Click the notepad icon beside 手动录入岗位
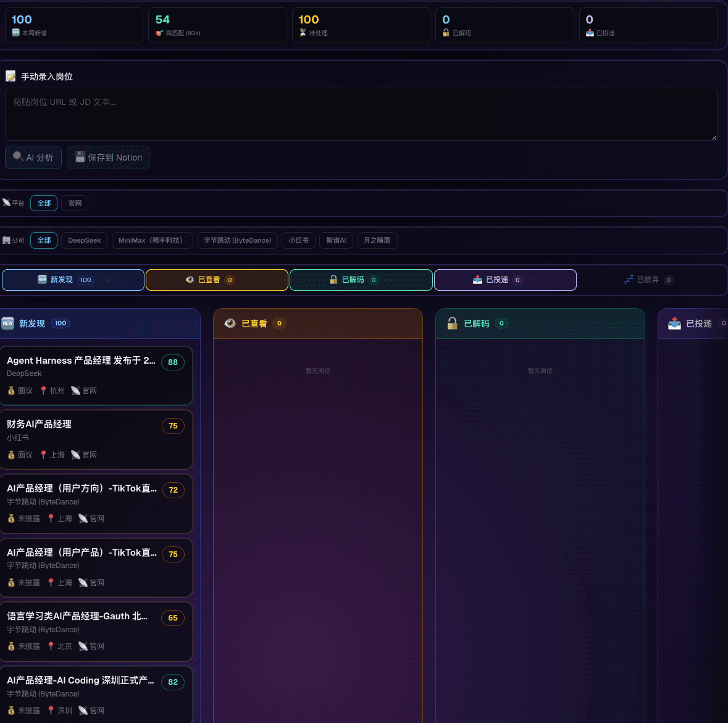The width and height of the screenshot is (728, 723). 10,76
